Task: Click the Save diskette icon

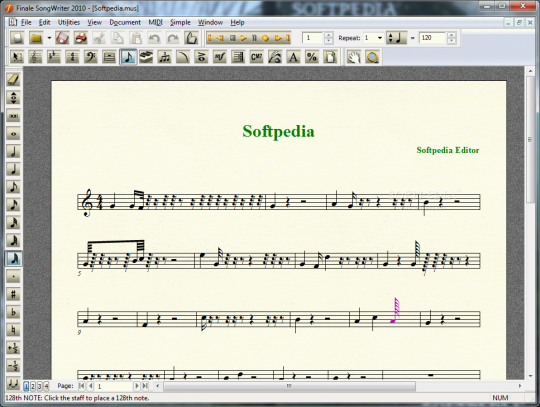Action: tap(62, 38)
